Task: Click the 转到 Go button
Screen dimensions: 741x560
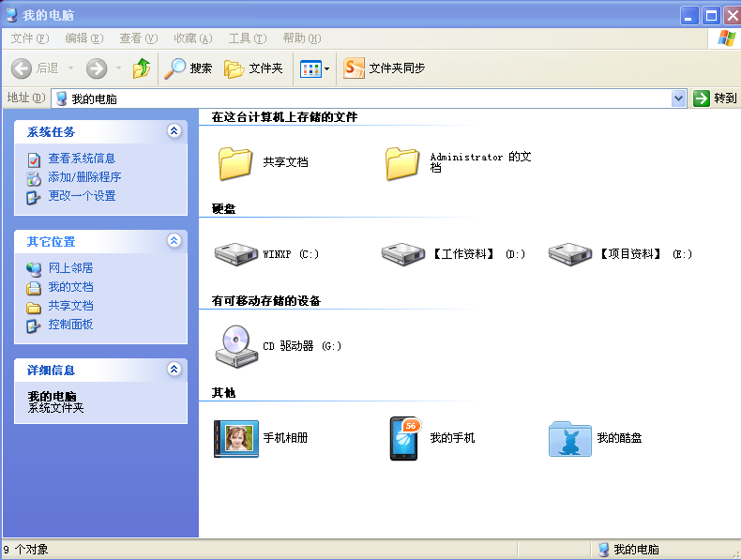Action: tap(715, 98)
